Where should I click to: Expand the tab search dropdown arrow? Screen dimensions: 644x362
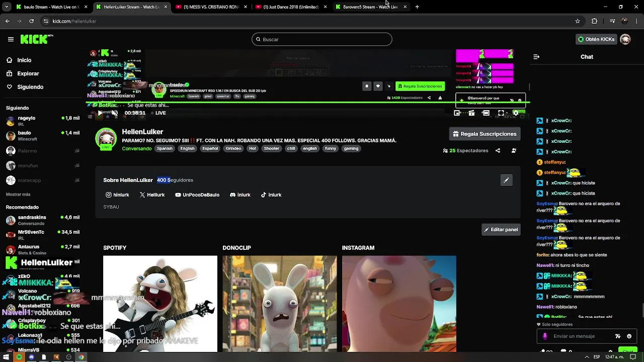[6, 7]
